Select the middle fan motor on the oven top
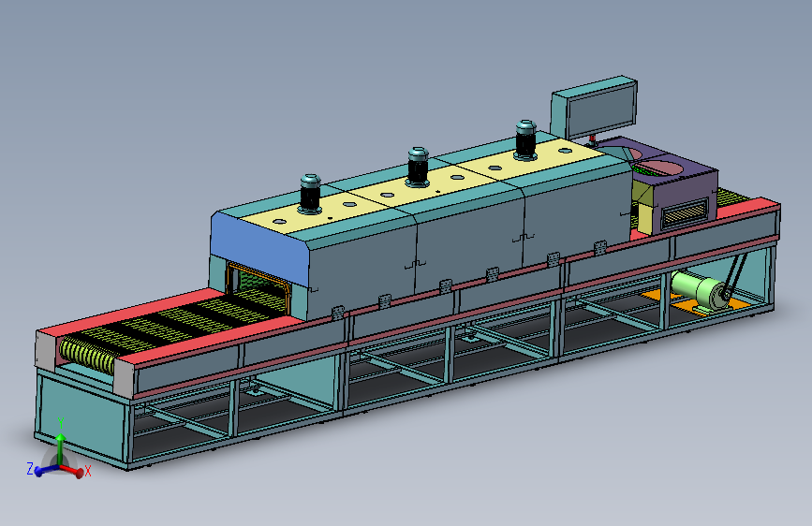The width and height of the screenshot is (812, 526). pos(418,167)
